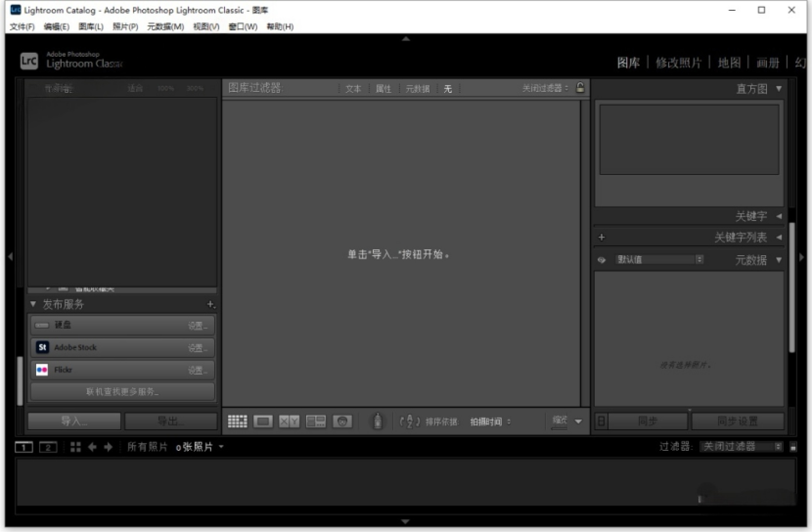Select the Painter spray-can tool
812x532 pixels.
378,421
